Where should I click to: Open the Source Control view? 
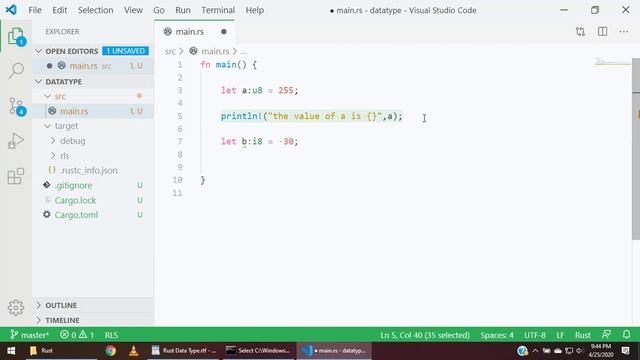16,106
